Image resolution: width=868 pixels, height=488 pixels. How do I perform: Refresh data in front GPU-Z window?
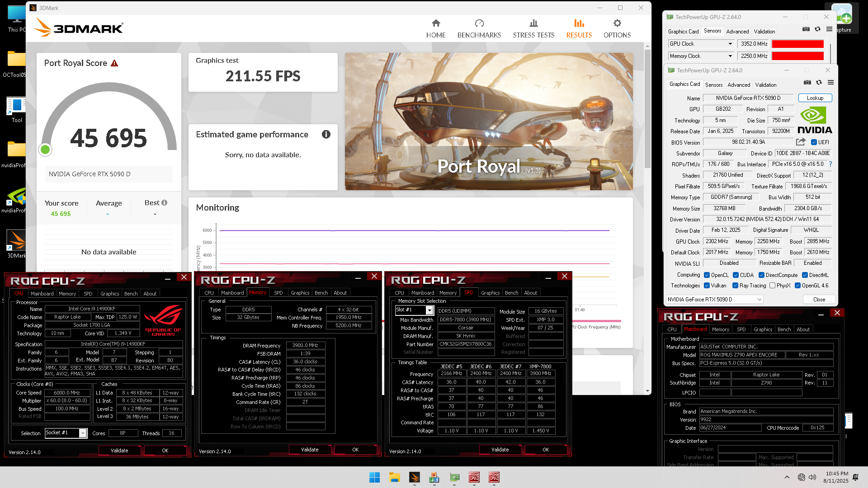tap(819, 82)
